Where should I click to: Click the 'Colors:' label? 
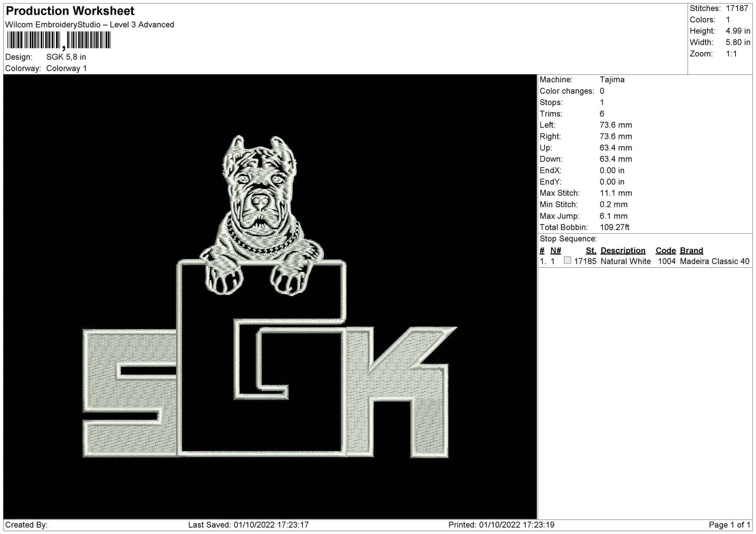click(702, 20)
